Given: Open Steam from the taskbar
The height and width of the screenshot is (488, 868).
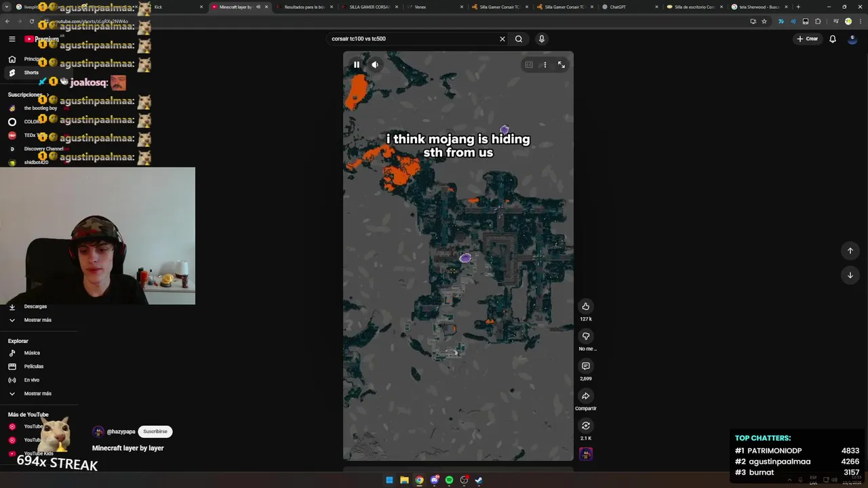Looking at the screenshot, I should (x=479, y=480).
